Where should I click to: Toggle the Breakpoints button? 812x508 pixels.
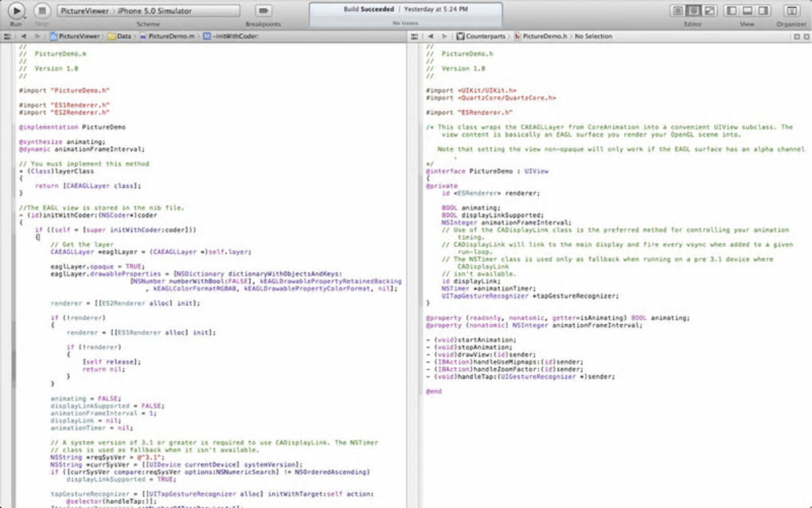coord(263,11)
